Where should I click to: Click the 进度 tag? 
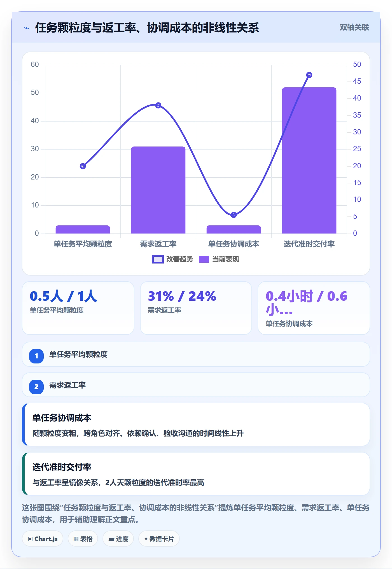coord(118,539)
